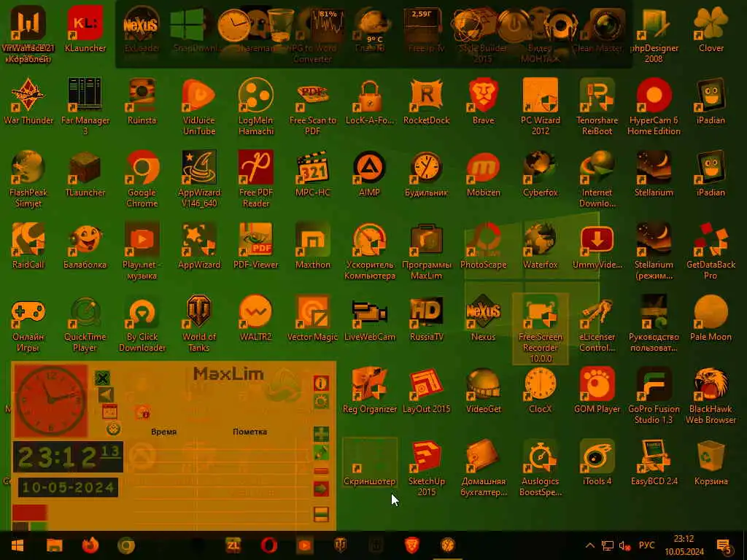Open Opera from the taskbar
747x560 pixels.
(x=268, y=545)
